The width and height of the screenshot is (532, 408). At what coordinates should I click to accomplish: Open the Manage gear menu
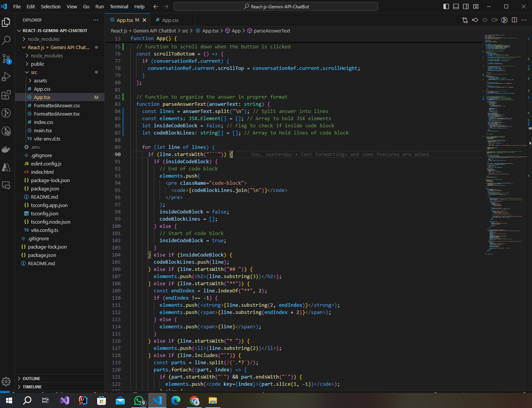coord(6,382)
